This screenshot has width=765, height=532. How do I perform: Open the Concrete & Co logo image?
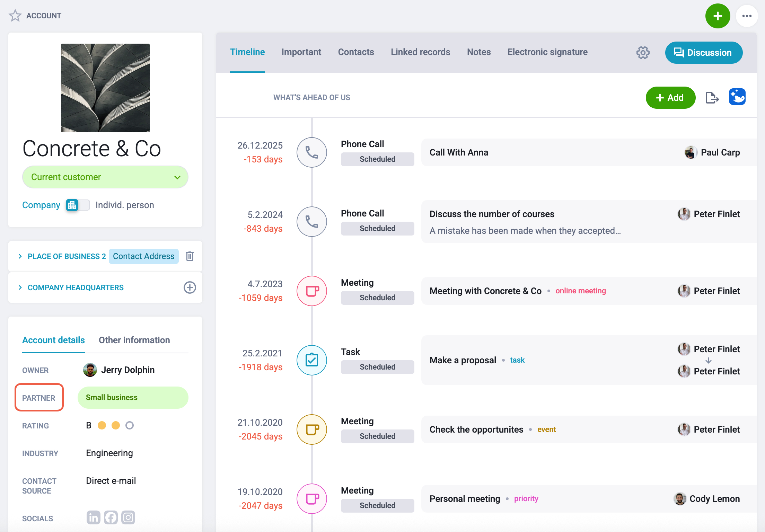click(105, 88)
